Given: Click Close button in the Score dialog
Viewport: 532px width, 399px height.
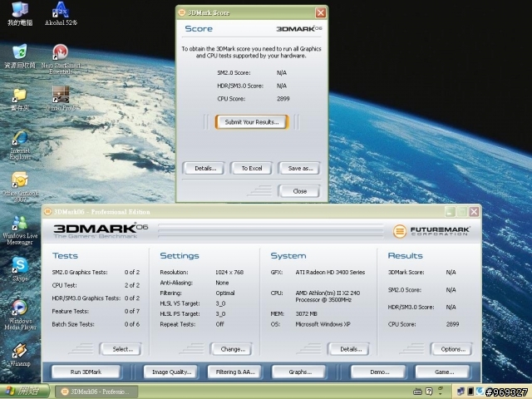Looking at the screenshot, I should click(299, 191).
